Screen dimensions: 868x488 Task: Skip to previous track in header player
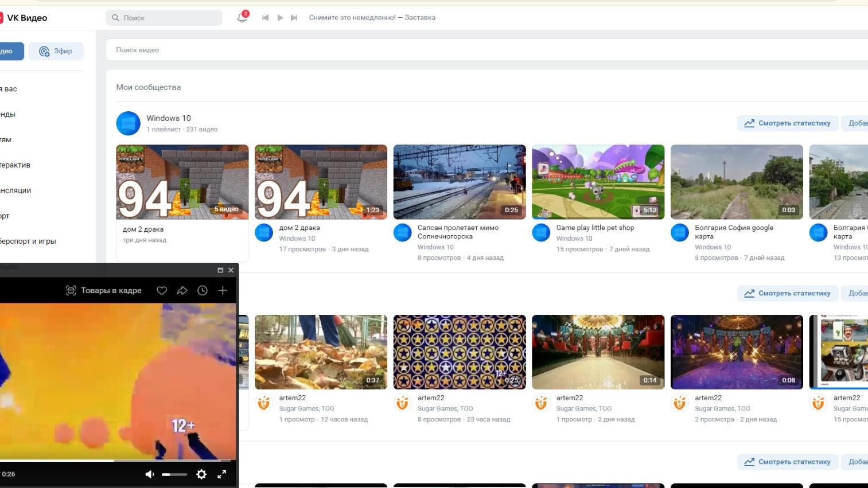265,18
